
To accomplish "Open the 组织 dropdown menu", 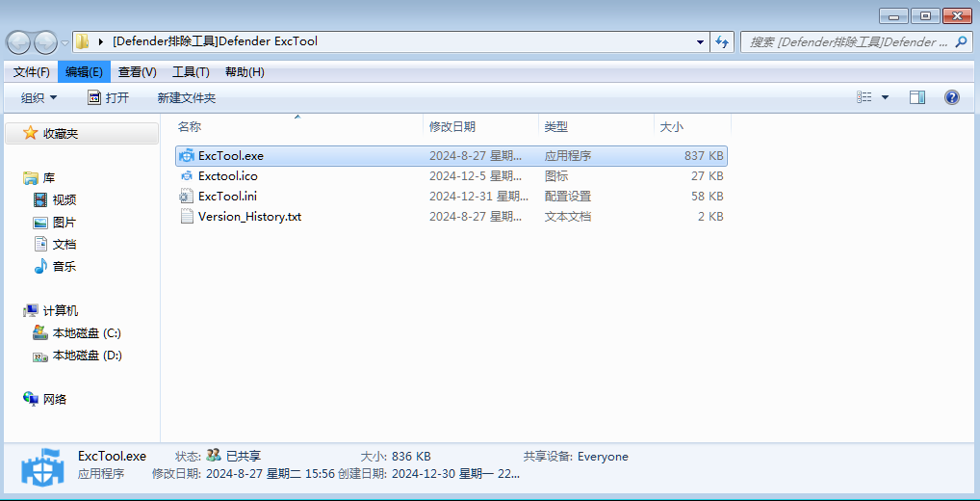I will 39,97.
